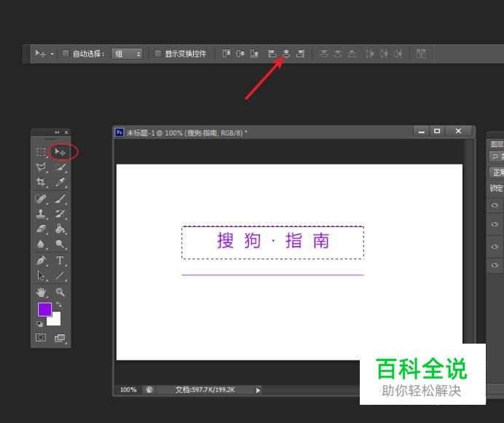Enable the 自动选择 checkbox
The width and height of the screenshot is (504, 423).
click(x=66, y=54)
